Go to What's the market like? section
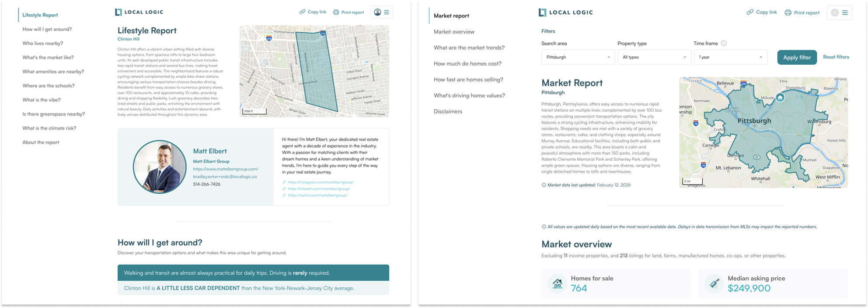Image resolution: width=868 pixels, height=308 pixels. click(x=48, y=57)
